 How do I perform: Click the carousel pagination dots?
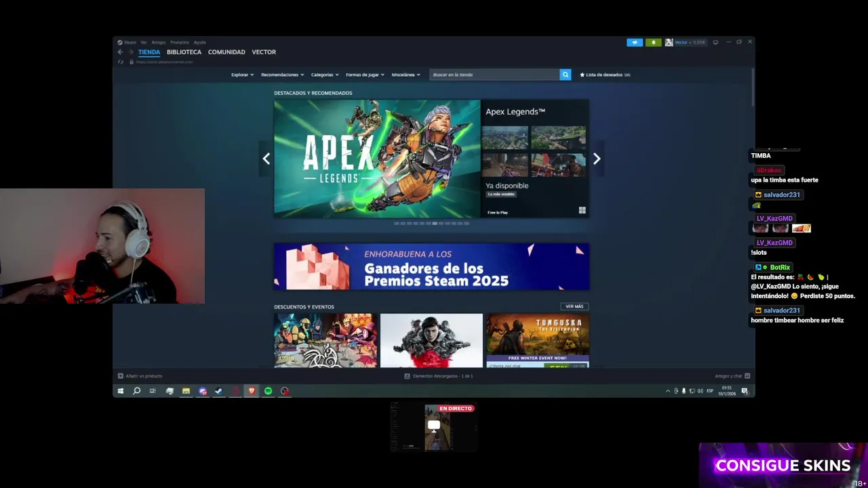tap(431, 223)
